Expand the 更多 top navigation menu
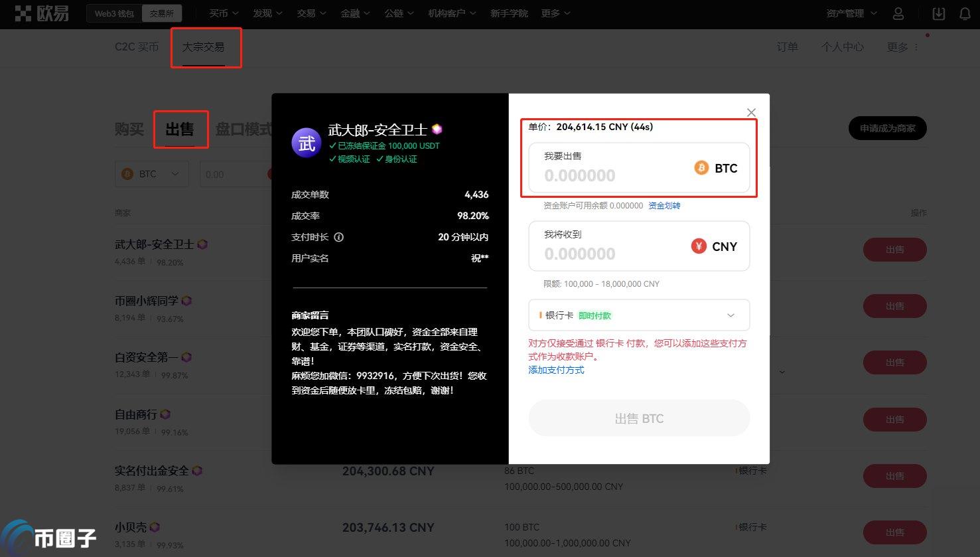The width and height of the screenshot is (980, 557). [x=555, y=13]
